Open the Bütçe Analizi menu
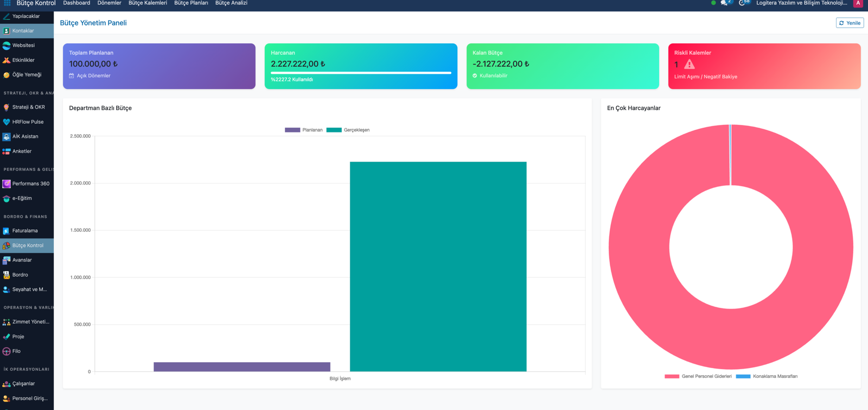This screenshot has height=410, width=868. click(x=231, y=3)
